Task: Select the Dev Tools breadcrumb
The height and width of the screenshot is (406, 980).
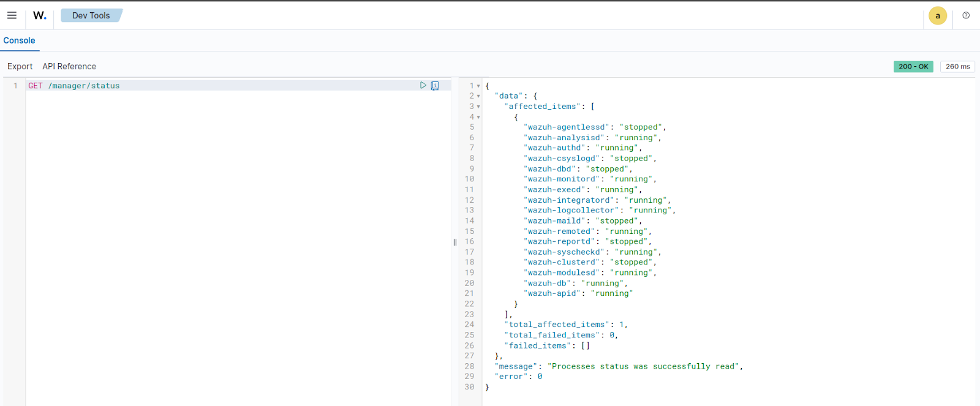Action: [x=91, y=15]
